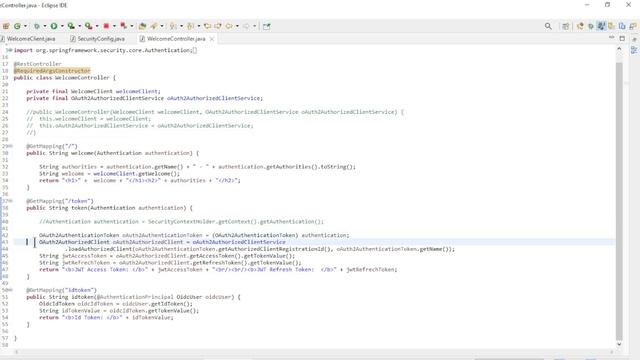Click the greyed Forward navigation arrow
Viewport: 640px width, 360px height.
(246, 26)
